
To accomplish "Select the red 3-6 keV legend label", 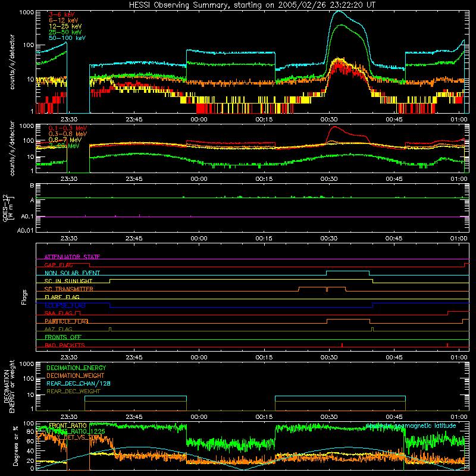I will tap(61, 14).
